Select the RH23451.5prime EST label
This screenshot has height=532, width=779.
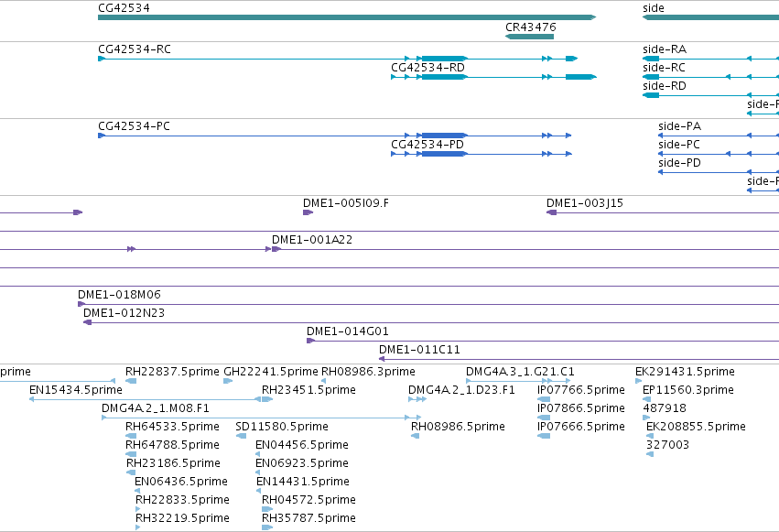click(308, 390)
